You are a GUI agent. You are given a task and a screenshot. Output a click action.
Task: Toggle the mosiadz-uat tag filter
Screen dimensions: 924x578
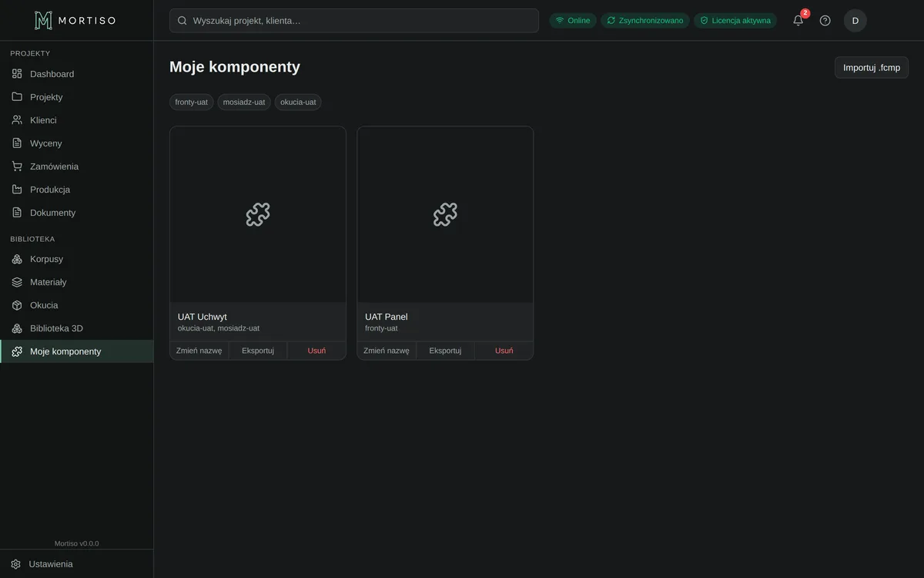(244, 102)
